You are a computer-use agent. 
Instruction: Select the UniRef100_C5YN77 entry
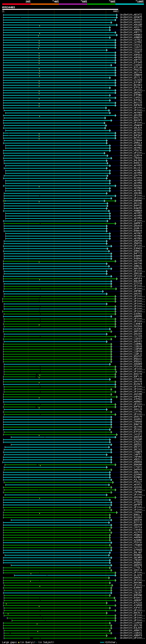point(131,53)
